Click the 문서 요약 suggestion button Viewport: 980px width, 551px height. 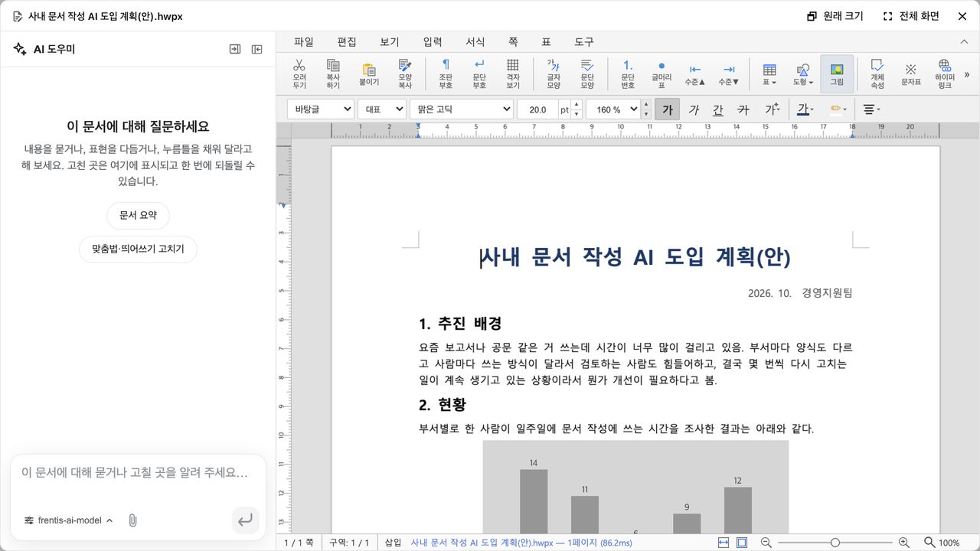point(138,216)
